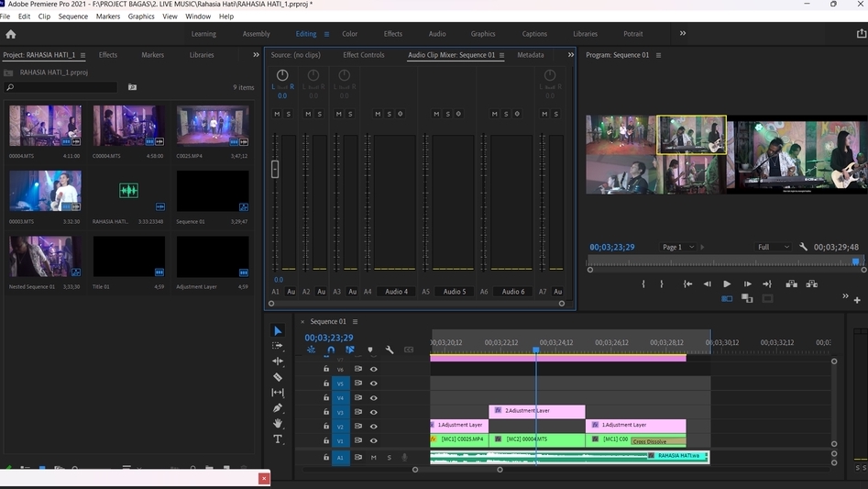Screen dimensions: 868x489
Task: Click the Audio 5 track name
Action: pyautogui.click(x=455, y=292)
